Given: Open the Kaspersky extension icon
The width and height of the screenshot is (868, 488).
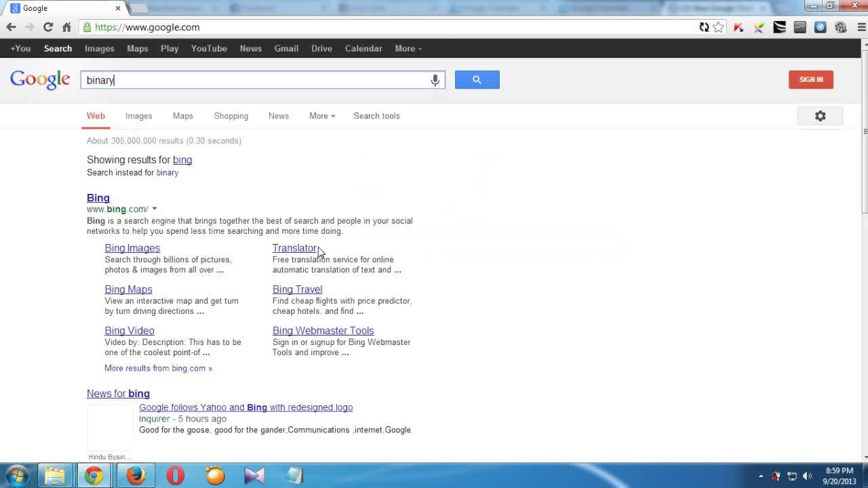Looking at the screenshot, I should coord(738,27).
